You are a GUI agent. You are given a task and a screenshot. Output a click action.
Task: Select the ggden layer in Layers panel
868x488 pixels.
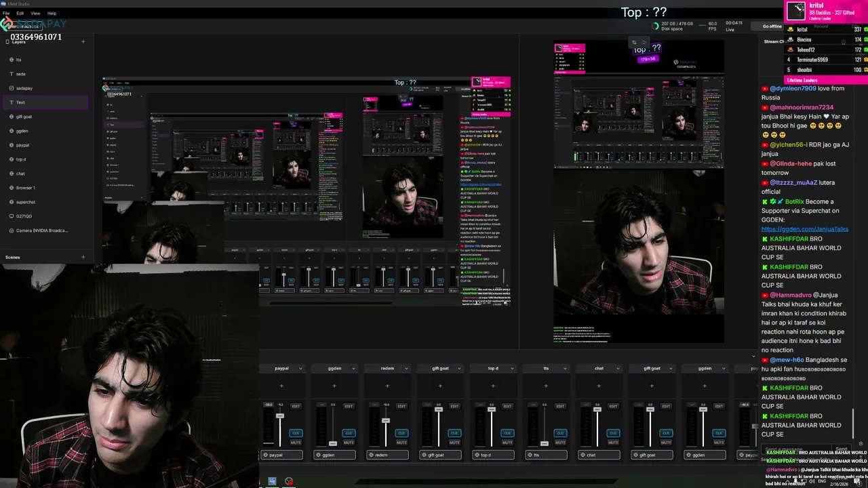click(x=45, y=131)
